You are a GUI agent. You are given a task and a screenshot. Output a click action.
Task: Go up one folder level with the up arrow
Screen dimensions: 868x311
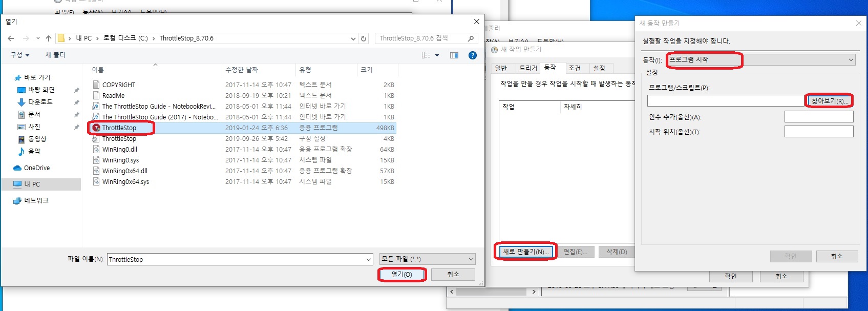[x=49, y=38]
